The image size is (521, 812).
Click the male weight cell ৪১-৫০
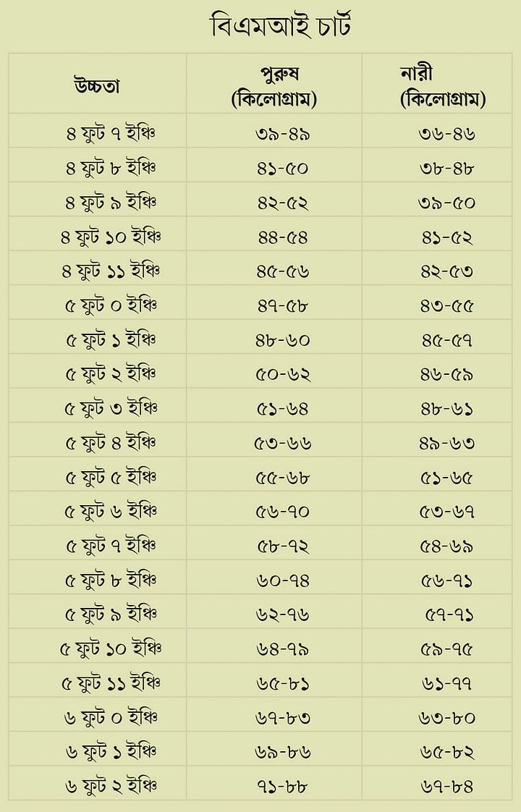tap(283, 169)
